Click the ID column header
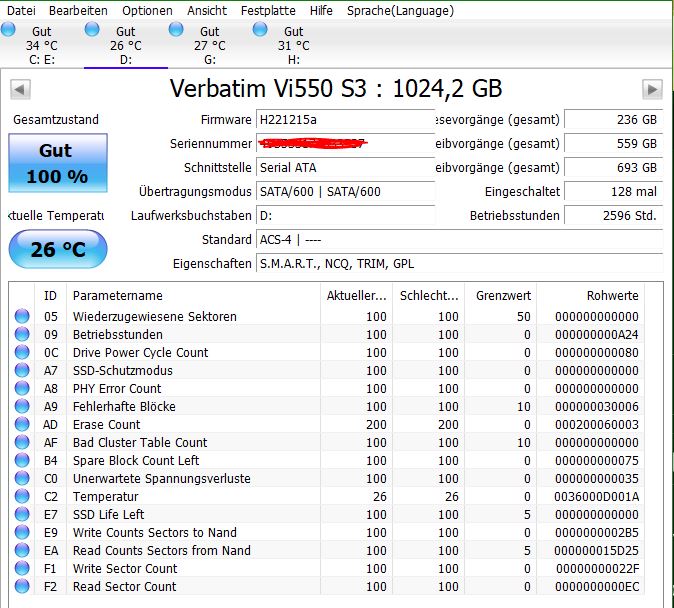 tap(50, 295)
